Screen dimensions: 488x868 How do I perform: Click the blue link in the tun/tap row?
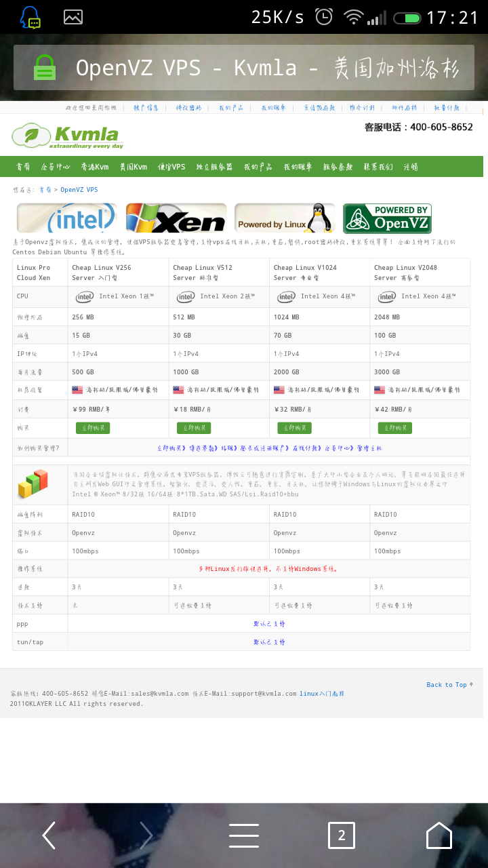(269, 642)
